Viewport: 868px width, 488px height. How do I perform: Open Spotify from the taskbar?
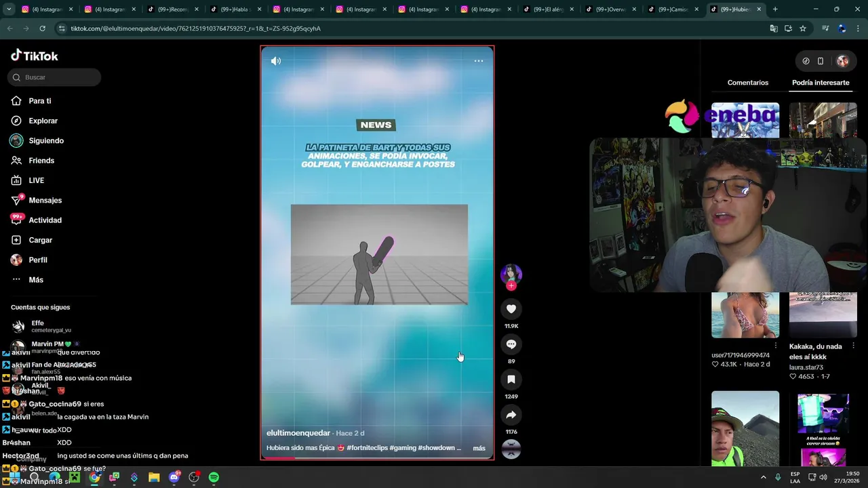(x=214, y=478)
